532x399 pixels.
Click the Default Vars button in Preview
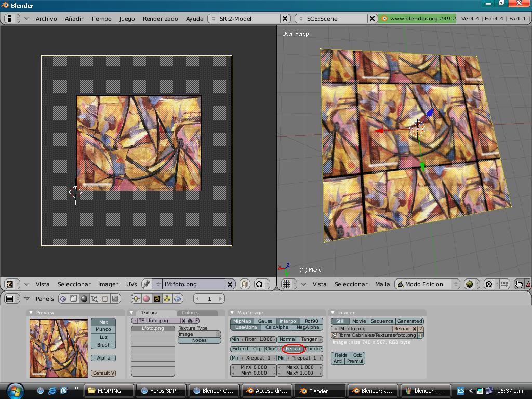click(103, 373)
